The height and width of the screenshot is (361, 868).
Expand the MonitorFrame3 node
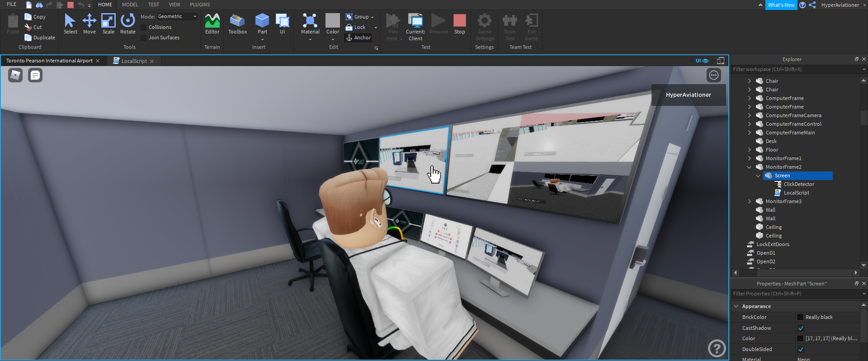point(749,201)
